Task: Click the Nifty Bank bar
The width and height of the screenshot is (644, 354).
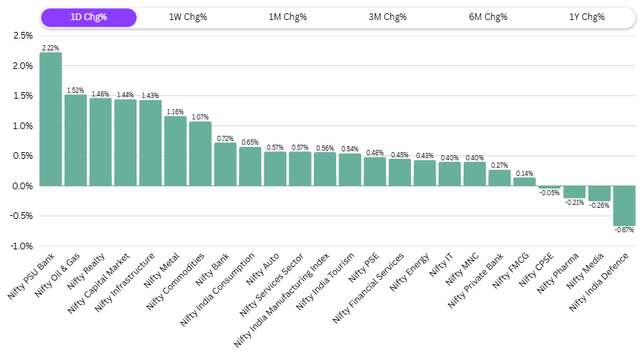Action: [225, 164]
